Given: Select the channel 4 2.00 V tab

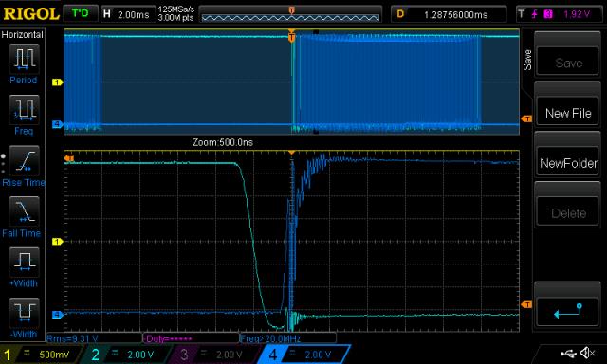Looking at the screenshot, I should pos(303,354).
